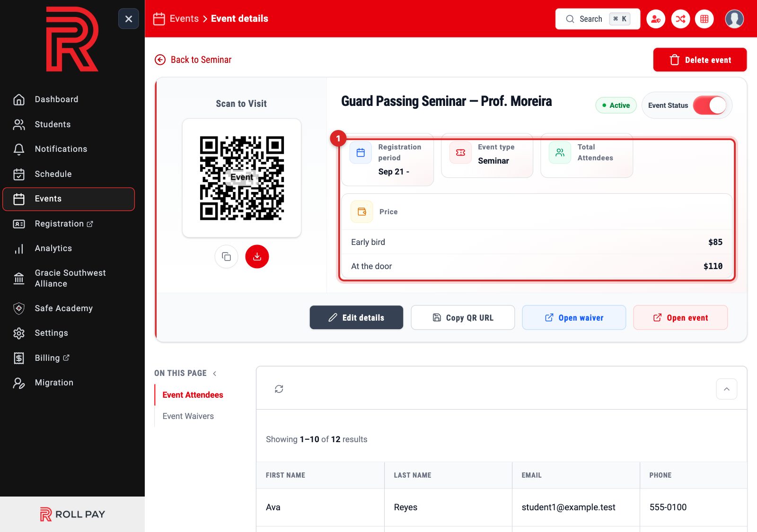Click the Copy QR URL button
757x532 pixels.
463,318
